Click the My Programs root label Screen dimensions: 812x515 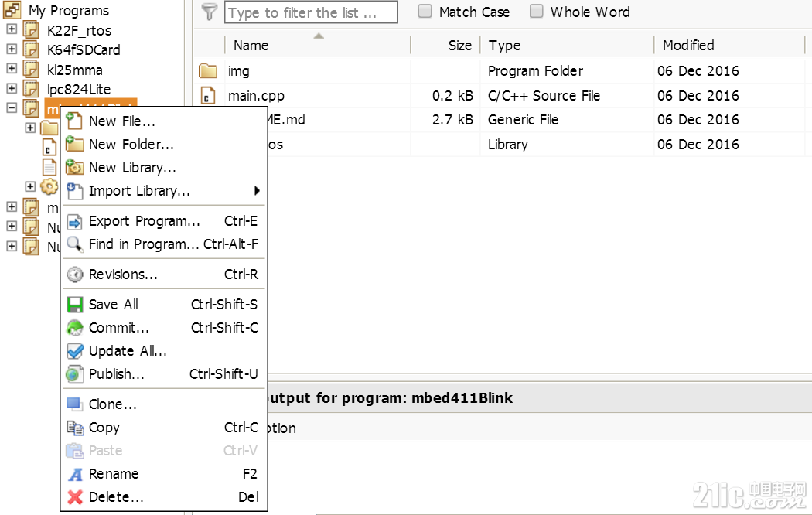coord(68,10)
